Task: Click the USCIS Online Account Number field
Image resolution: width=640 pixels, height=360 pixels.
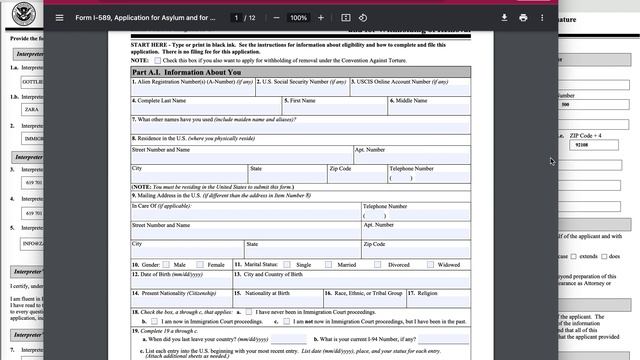Action: (410, 91)
